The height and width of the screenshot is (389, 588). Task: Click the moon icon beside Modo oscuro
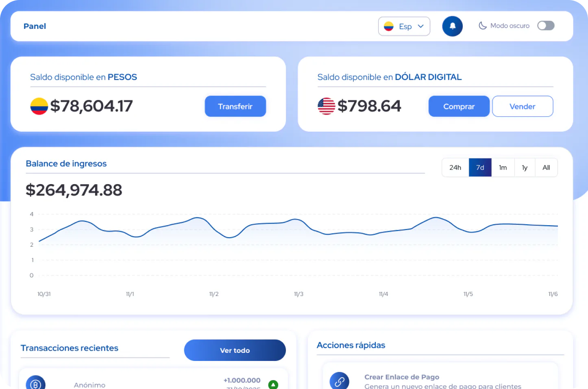tap(482, 26)
